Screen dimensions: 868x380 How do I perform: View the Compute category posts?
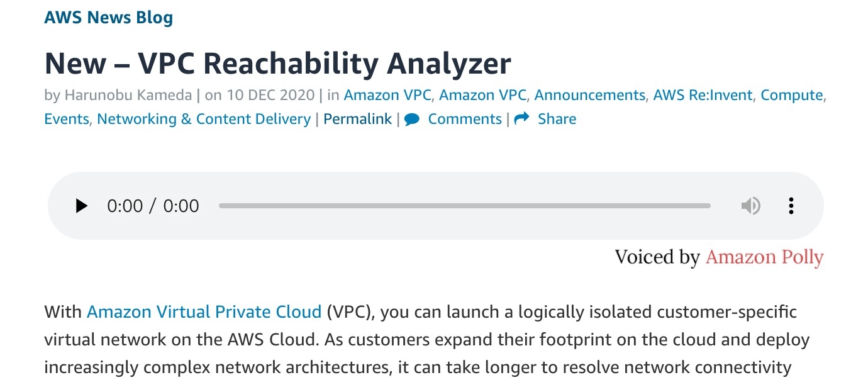click(792, 95)
